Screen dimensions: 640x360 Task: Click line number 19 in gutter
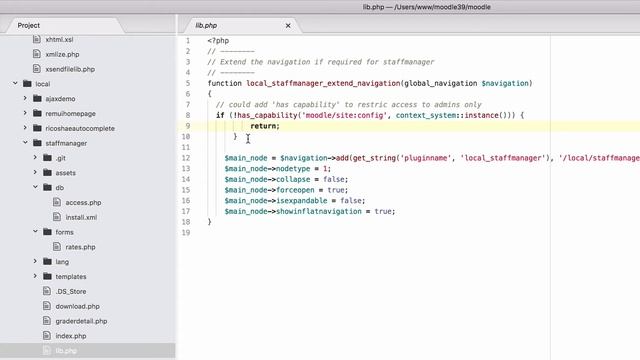186,233
